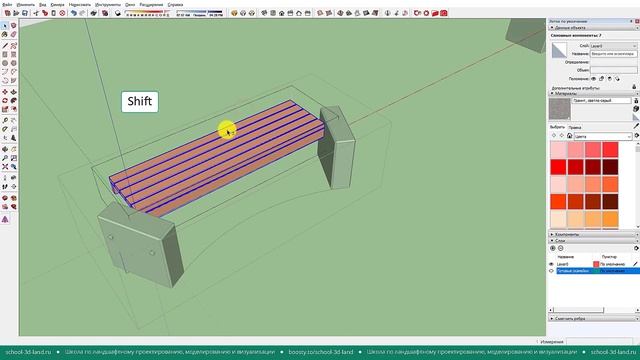
Task: Click the Save file icon in toolbar
Action: click(25, 13)
